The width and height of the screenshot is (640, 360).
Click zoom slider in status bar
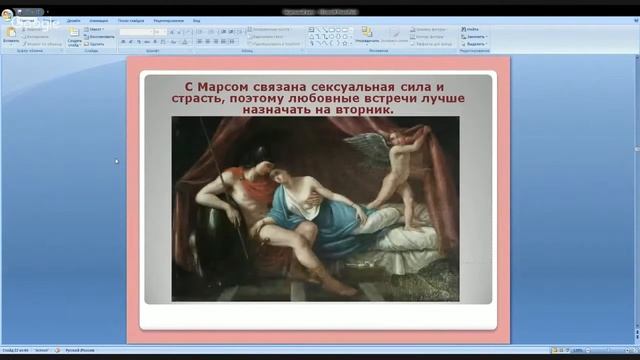pyautogui.click(x=608, y=350)
